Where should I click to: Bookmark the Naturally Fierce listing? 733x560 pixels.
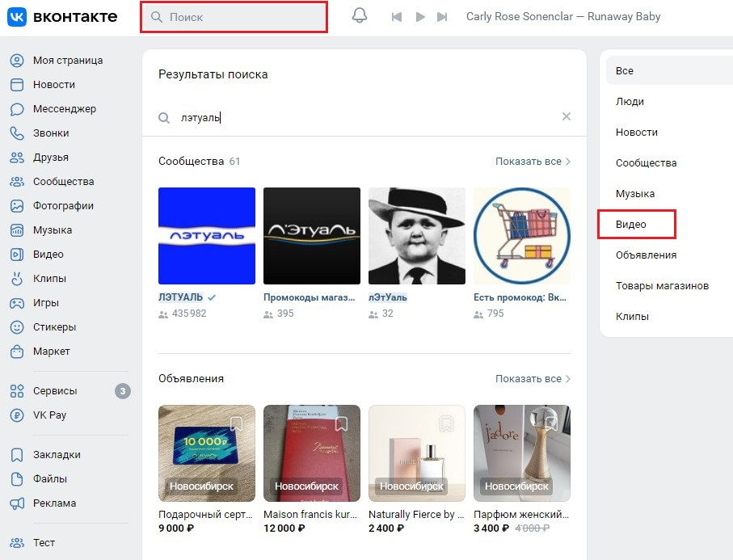point(446,423)
